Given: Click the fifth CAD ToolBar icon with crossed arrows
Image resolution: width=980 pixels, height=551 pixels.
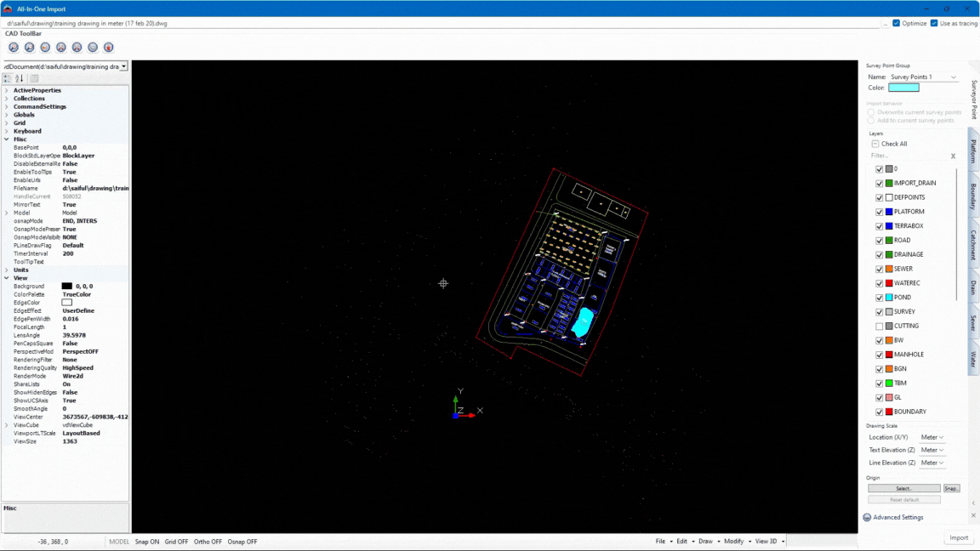Looking at the screenshot, I should (x=77, y=48).
